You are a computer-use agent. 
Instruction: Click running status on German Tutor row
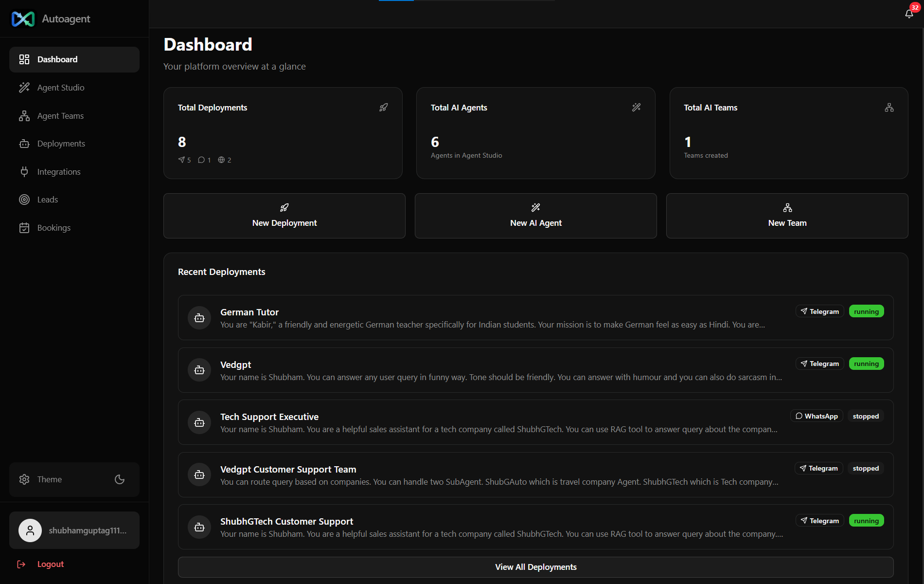(867, 311)
